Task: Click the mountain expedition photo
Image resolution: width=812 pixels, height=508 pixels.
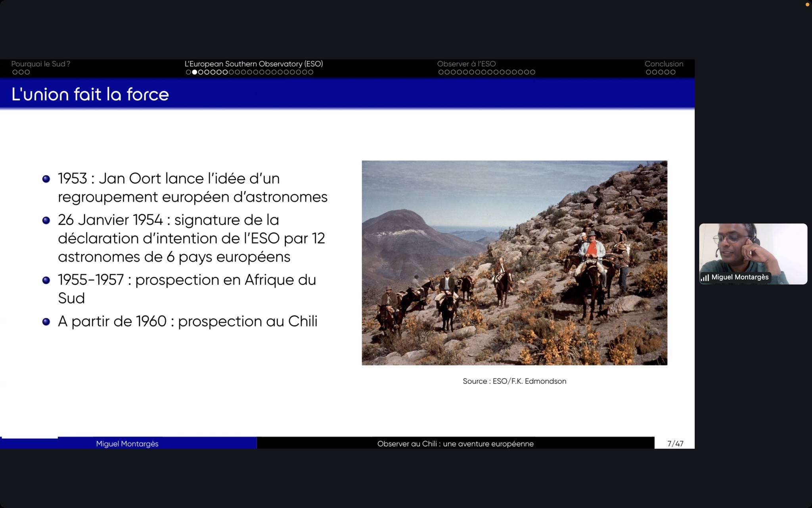Action: coord(514,263)
